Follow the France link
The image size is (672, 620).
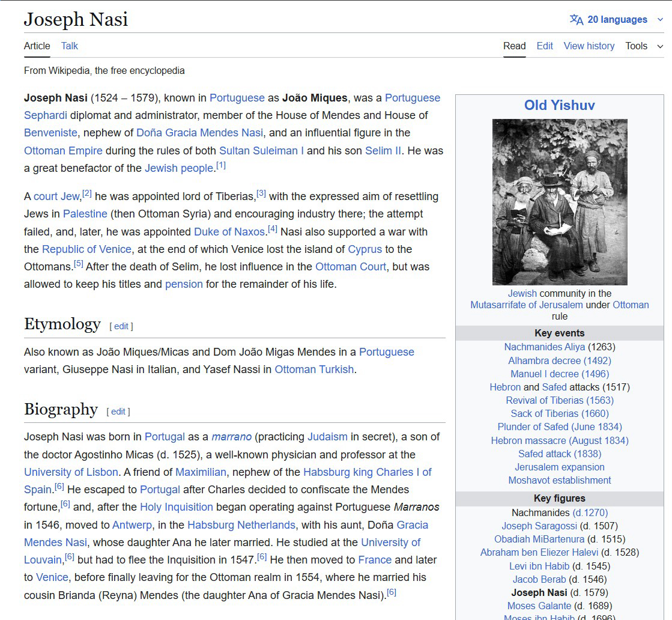(375, 560)
